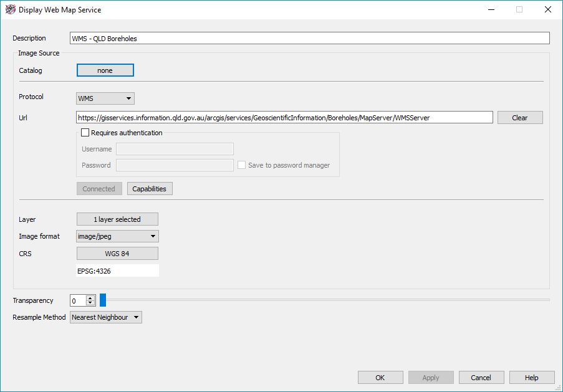The image size is (563, 392).
Task: Click the 1 layer selected button
Action: [x=117, y=219]
